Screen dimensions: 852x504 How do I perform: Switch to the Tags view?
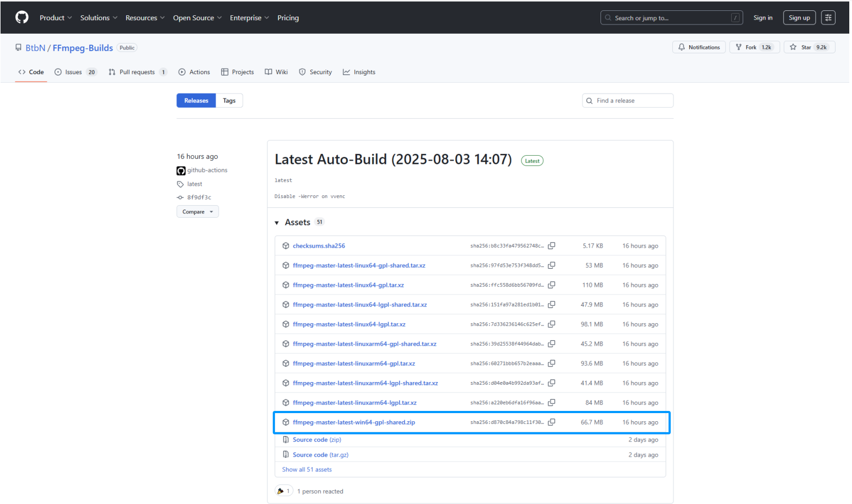point(229,101)
